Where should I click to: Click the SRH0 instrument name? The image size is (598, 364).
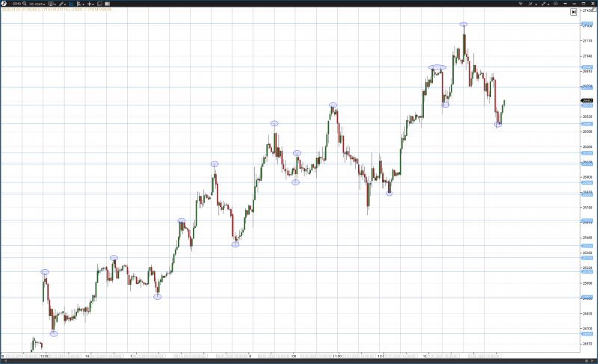point(15,4)
